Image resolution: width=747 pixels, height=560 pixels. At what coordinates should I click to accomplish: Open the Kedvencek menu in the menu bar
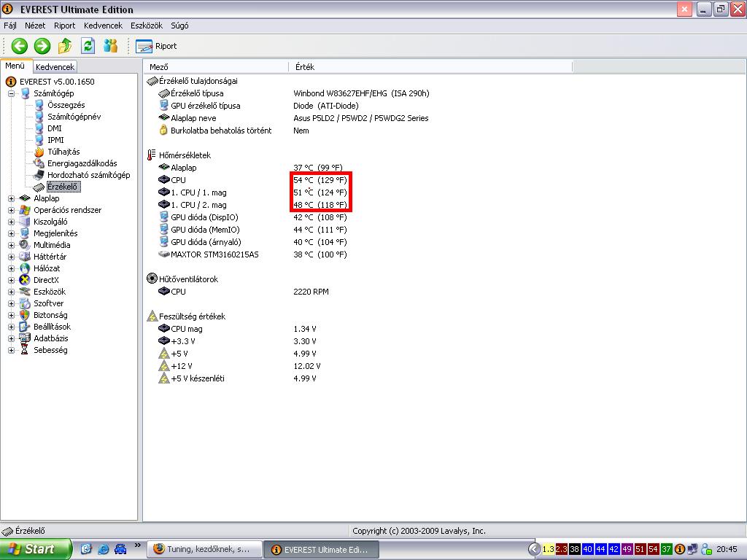[x=103, y=26]
